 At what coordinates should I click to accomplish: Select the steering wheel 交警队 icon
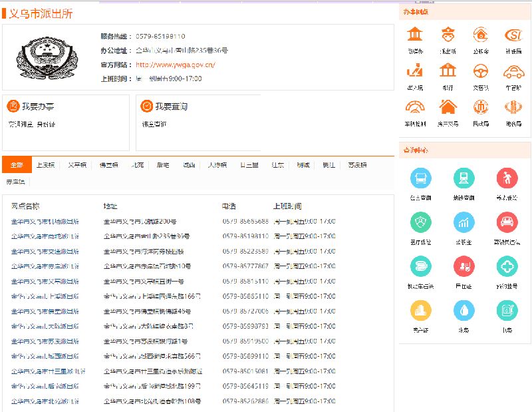(x=480, y=71)
